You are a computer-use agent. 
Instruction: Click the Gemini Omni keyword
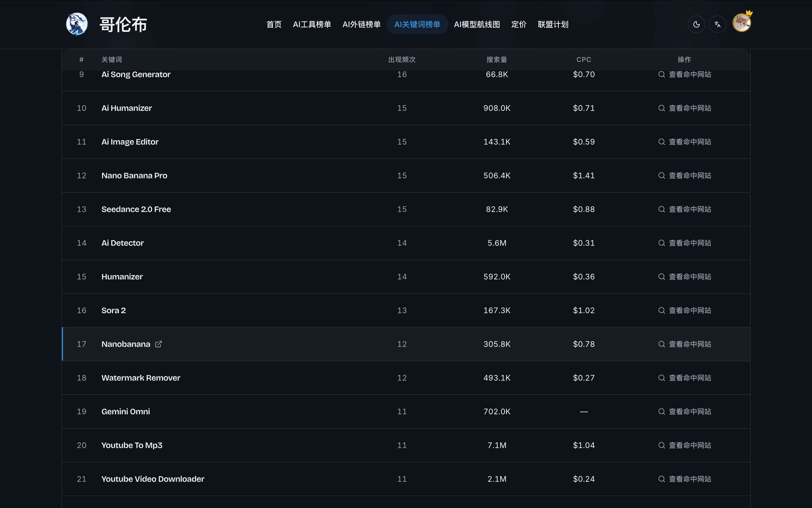126,412
